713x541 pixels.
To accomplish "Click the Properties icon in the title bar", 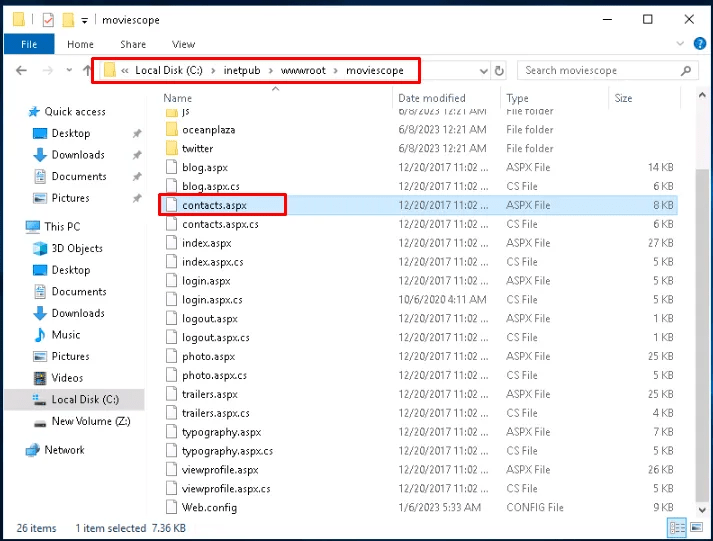I will 46,19.
